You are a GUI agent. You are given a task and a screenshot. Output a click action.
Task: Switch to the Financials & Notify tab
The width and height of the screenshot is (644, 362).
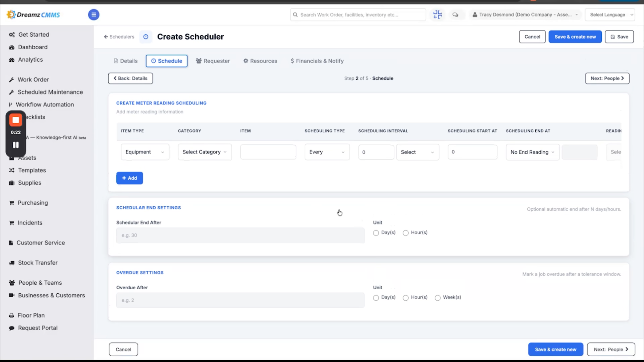click(x=317, y=61)
